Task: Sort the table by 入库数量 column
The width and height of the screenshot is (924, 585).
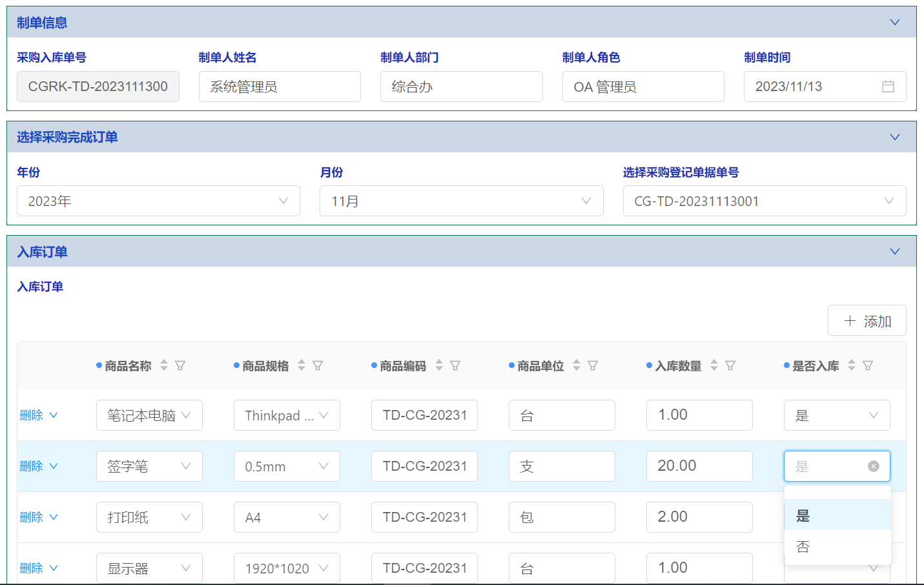Action: 714,365
